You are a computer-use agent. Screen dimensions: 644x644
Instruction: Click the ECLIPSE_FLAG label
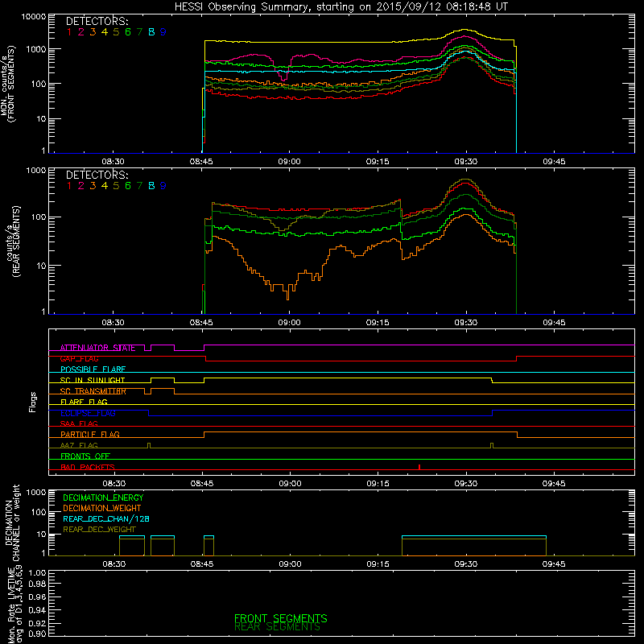click(88, 413)
